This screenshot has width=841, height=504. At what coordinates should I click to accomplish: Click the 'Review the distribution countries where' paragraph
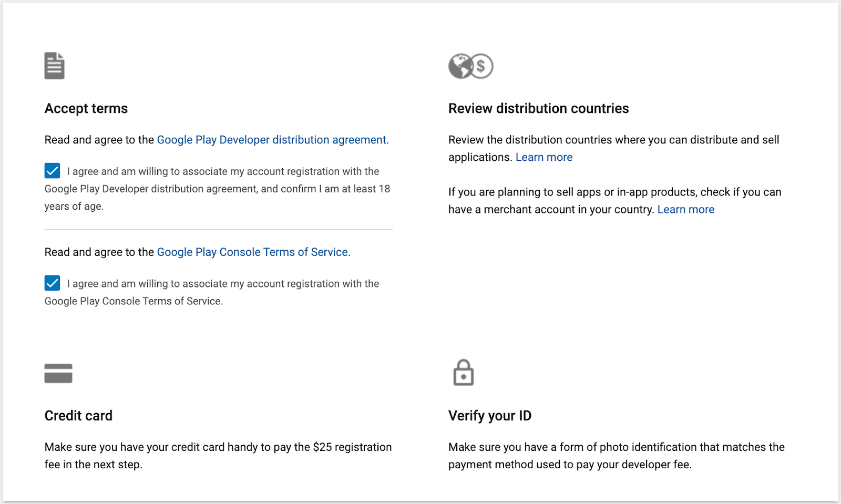(x=614, y=148)
